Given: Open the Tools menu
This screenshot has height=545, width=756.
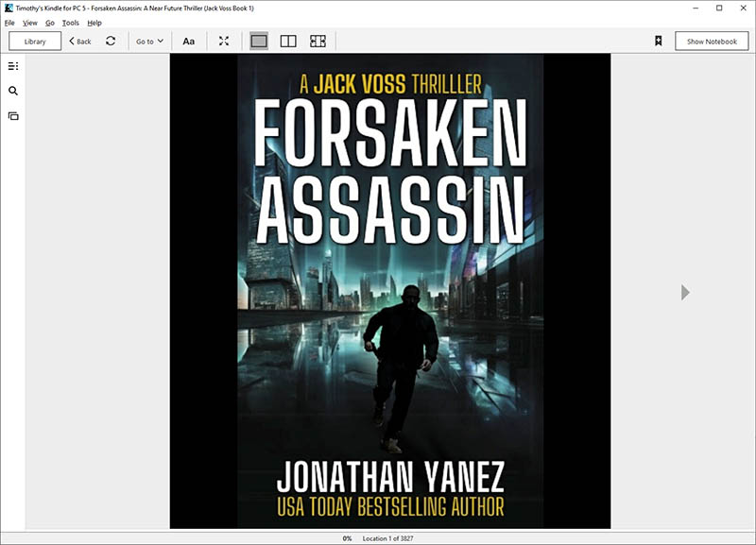Looking at the screenshot, I should click(x=70, y=23).
